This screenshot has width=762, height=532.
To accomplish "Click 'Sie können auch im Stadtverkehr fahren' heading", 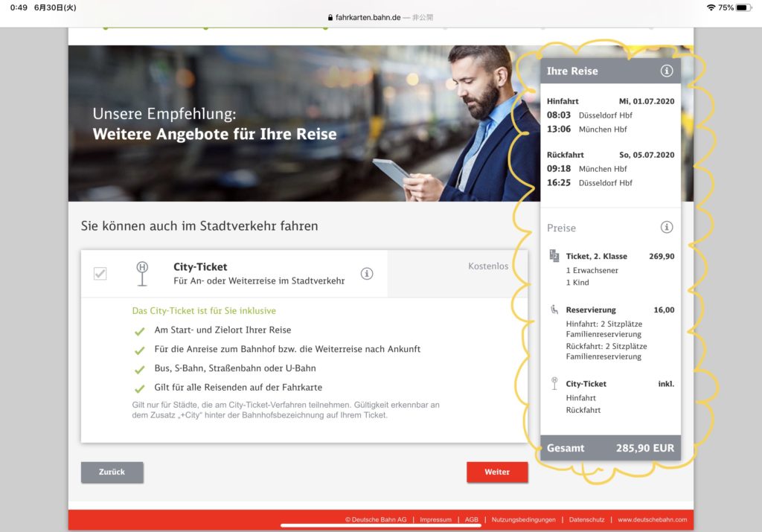I will tap(199, 226).
